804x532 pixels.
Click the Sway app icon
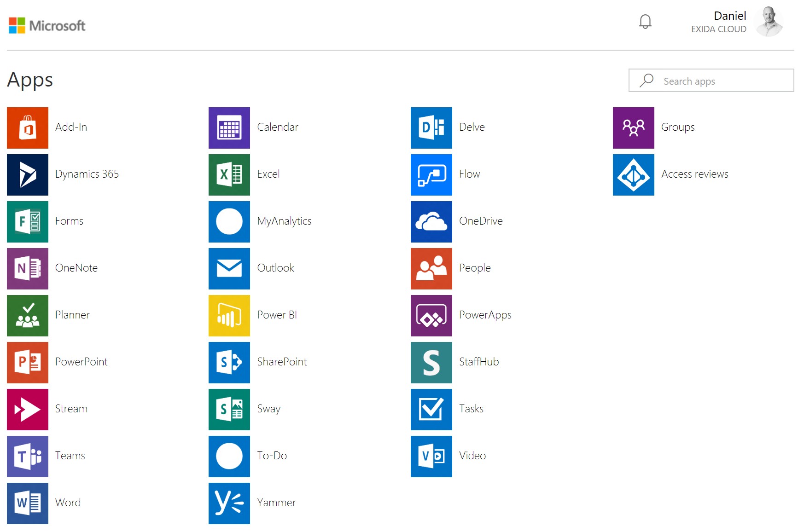[229, 410]
